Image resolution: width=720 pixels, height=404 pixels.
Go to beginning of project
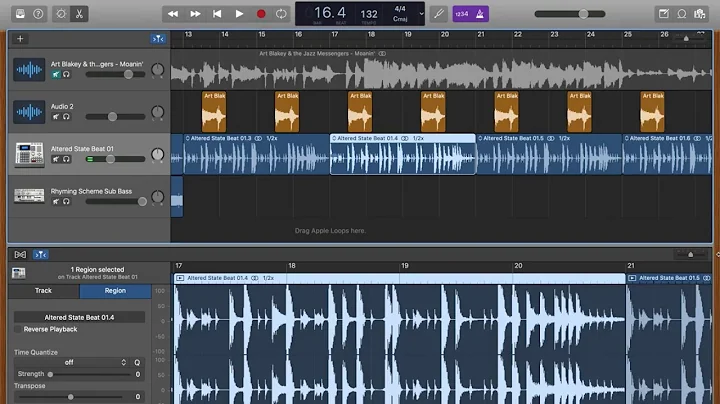217,14
